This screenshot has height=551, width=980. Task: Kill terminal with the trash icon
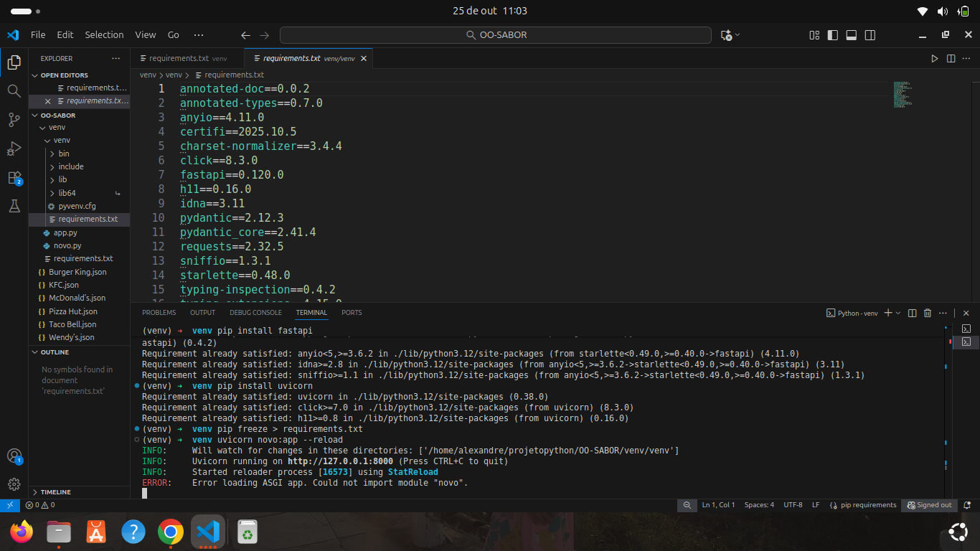coord(927,313)
